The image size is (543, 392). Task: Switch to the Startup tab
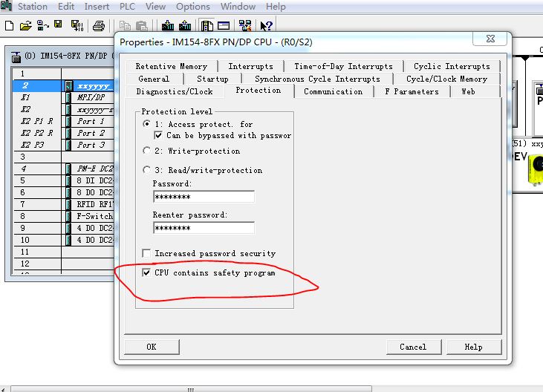212,79
